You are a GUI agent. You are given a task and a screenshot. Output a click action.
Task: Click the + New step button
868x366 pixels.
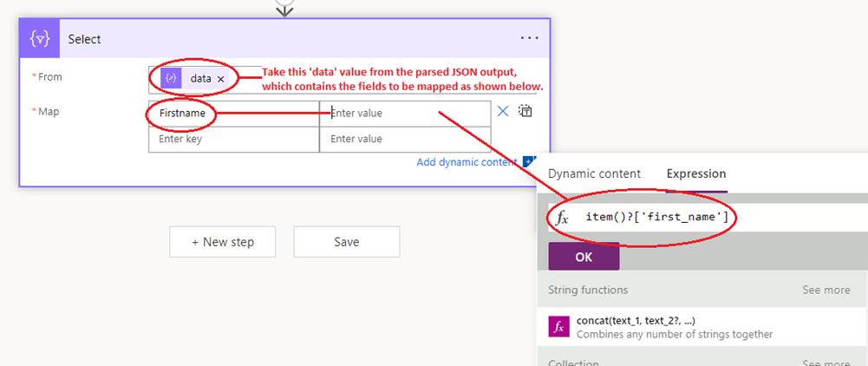click(x=223, y=242)
